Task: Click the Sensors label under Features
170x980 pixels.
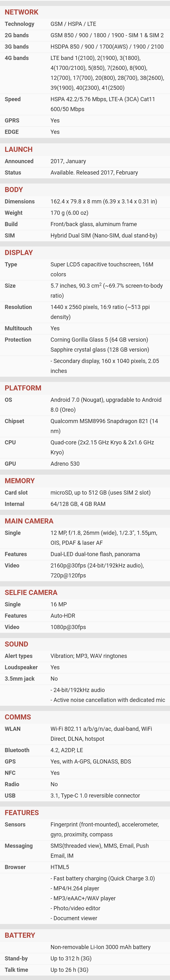Action: pos(15,825)
